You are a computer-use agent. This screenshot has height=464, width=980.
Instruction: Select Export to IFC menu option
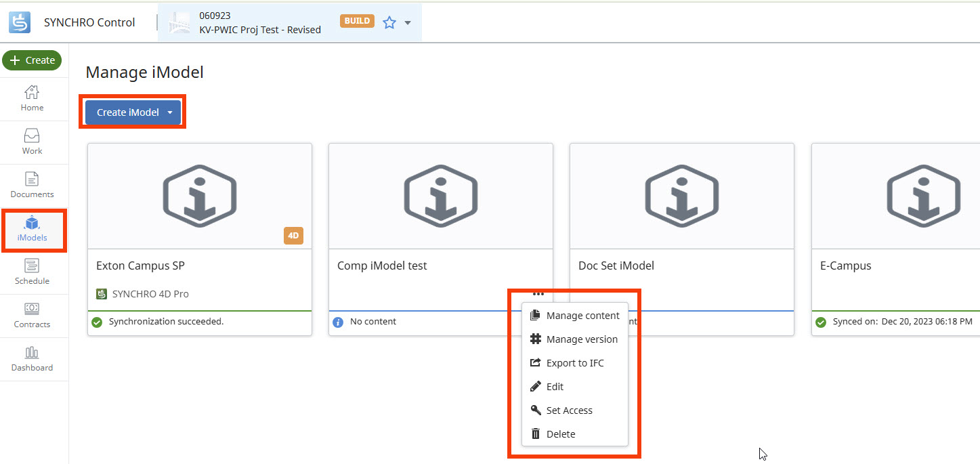[575, 363]
